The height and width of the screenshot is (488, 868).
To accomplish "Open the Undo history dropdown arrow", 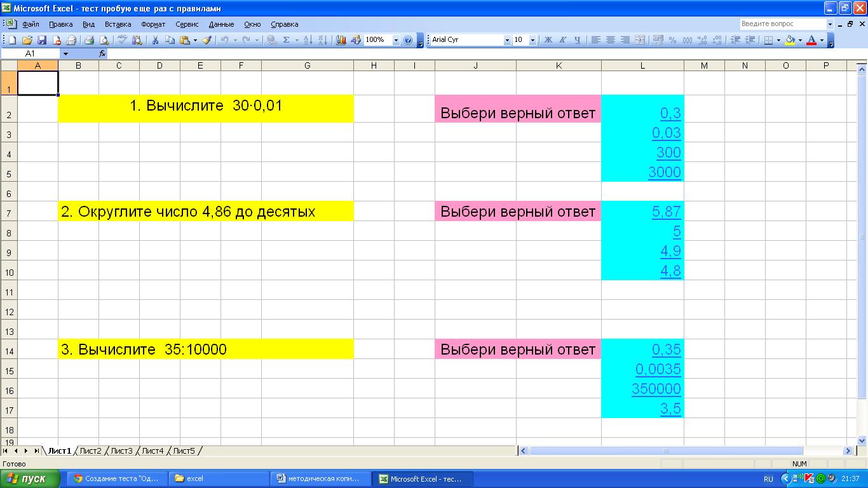I will coord(235,40).
